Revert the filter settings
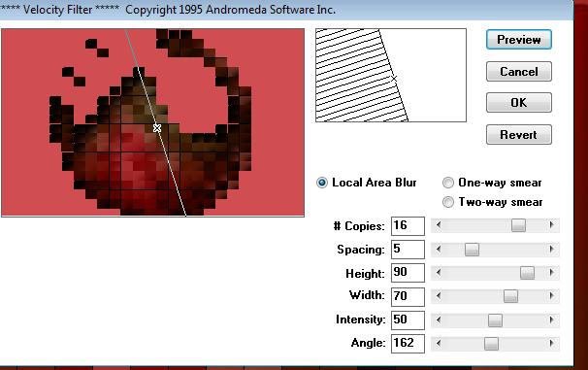This screenshot has width=588, height=370. tap(519, 134)
